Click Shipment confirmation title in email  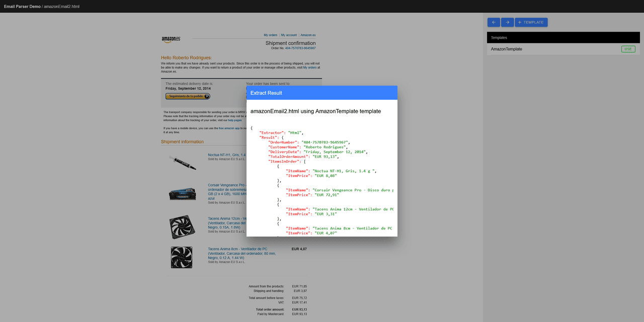tap(291, 43)
